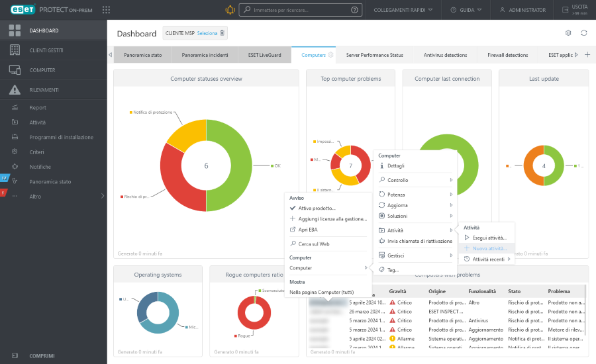596x364 pixels.
Task: Click gear icon on Computers tab
Action: pos(330,55)
